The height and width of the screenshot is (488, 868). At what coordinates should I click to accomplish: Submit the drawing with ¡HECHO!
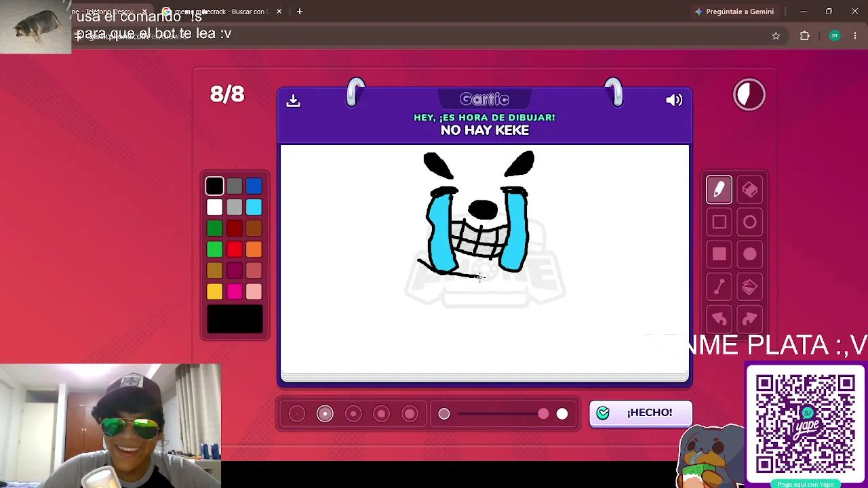point(641,413)
